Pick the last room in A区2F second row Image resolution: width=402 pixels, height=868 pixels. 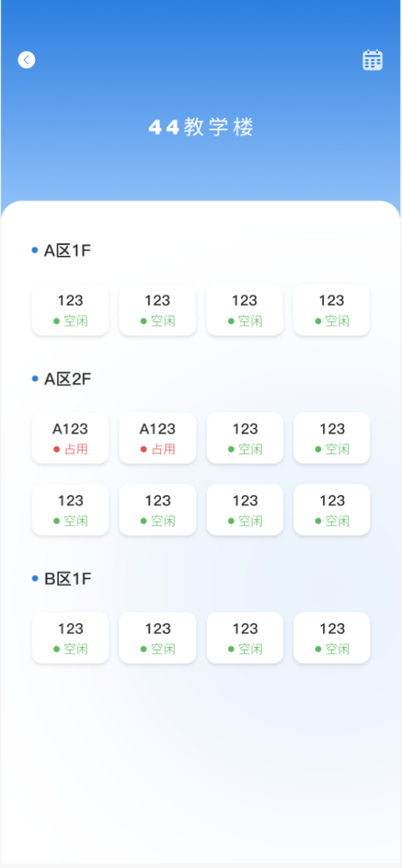click(x=331, y=510)
